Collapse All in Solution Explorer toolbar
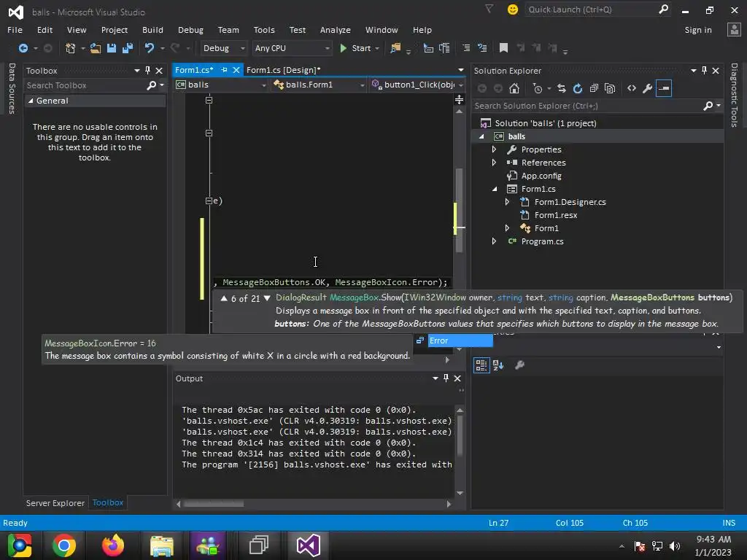The image size is (747, 560). point(594,88)
